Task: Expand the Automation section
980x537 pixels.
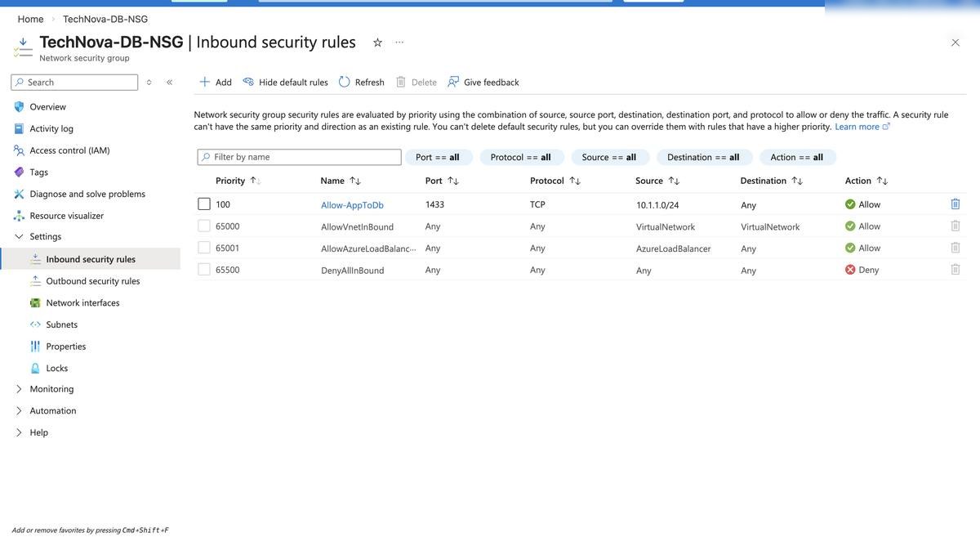Action: tap(19, 411)
